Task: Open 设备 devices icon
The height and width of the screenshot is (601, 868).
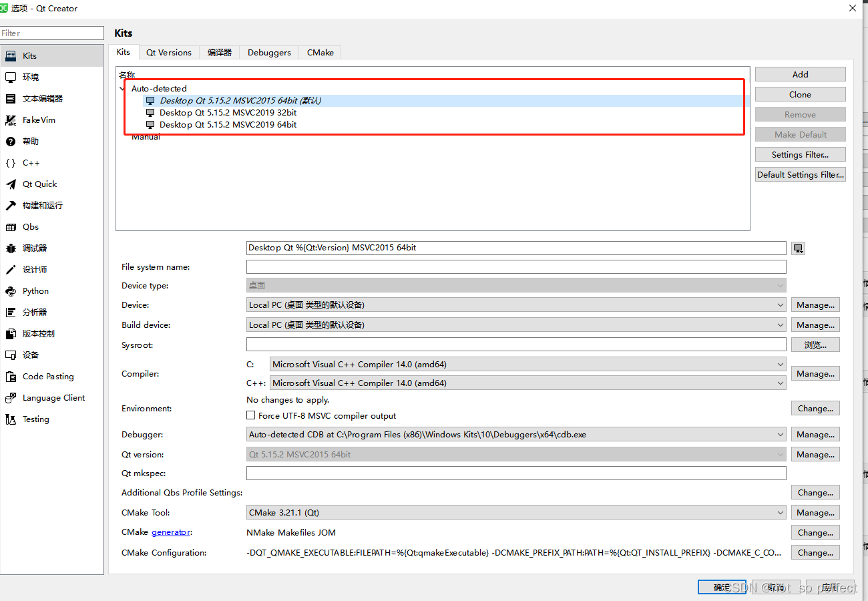Action: [x=10, y=355]
